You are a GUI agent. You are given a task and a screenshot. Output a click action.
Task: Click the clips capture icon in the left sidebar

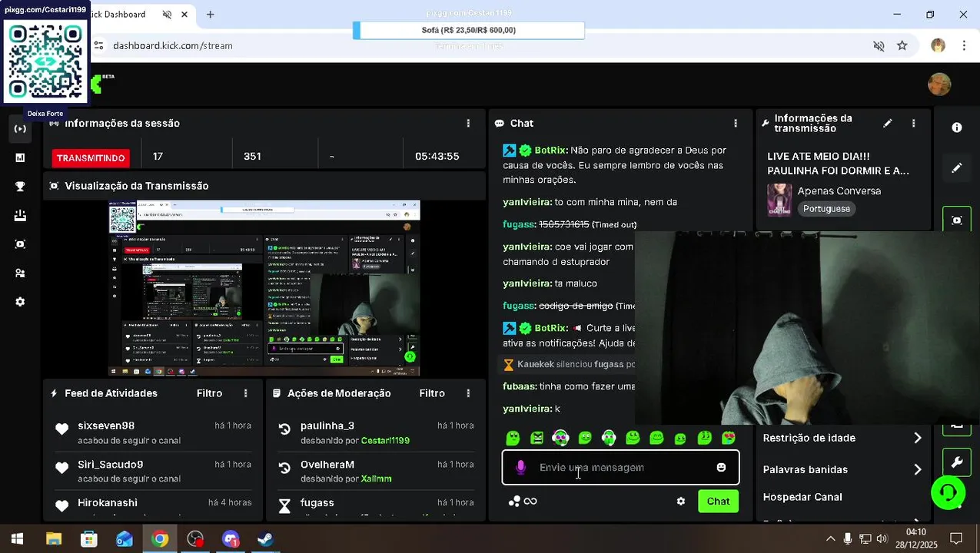pos(20,244)
